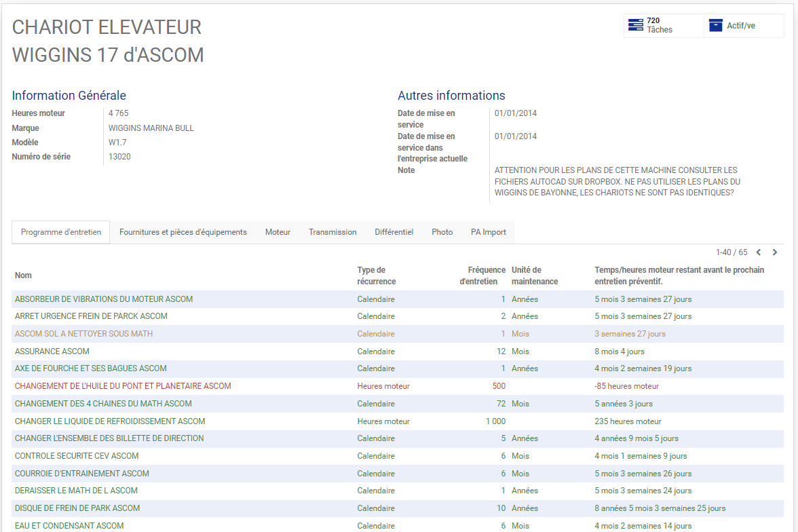This screenshot has height=532, width=798.
Task: Open the PA Import tab
Action: [489, 232]
